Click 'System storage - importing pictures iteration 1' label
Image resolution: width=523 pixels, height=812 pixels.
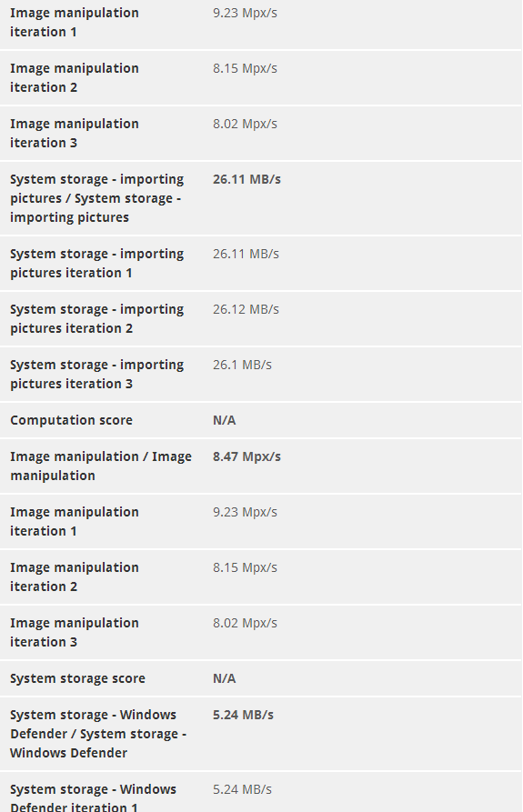pyautogui.click(x=96, y=263)
